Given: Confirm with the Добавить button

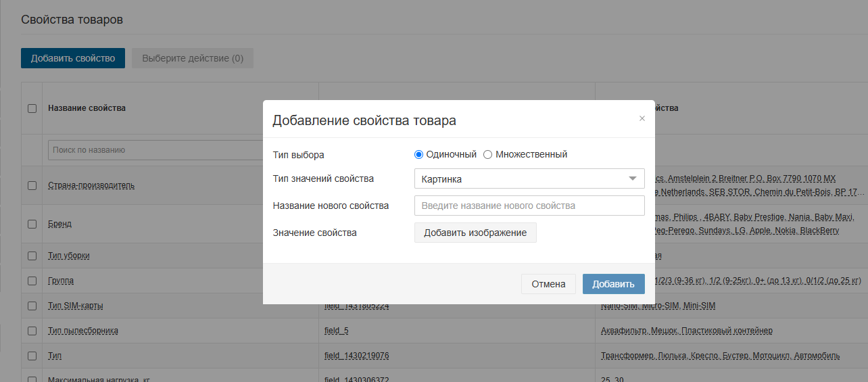Looking at the screenshot, I should 614,284.
